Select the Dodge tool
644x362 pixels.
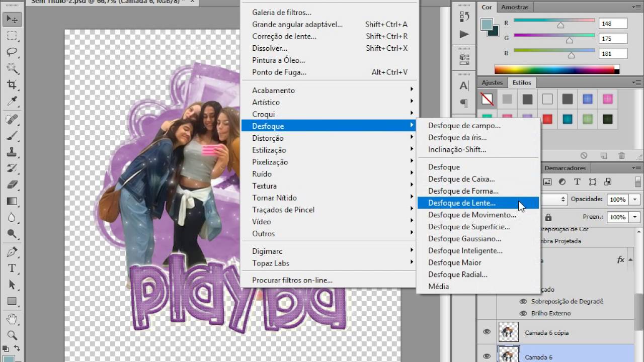(12, 234)
